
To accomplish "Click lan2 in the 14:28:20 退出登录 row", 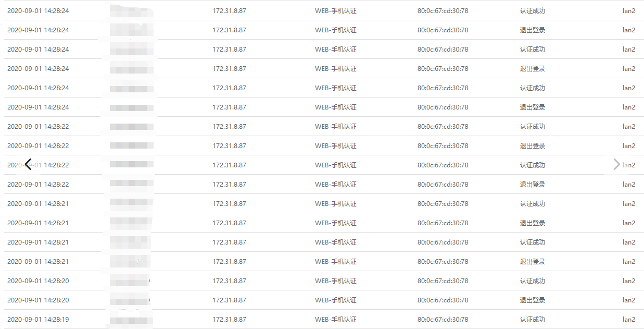I will click(629, 300).
